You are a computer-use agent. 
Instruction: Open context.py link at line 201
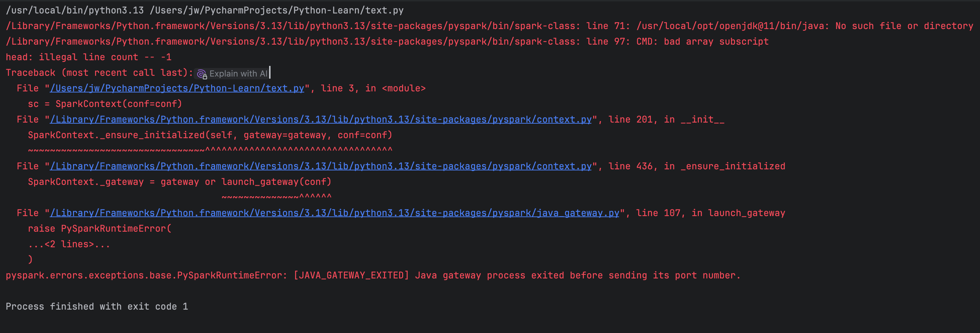click(321, 119)
